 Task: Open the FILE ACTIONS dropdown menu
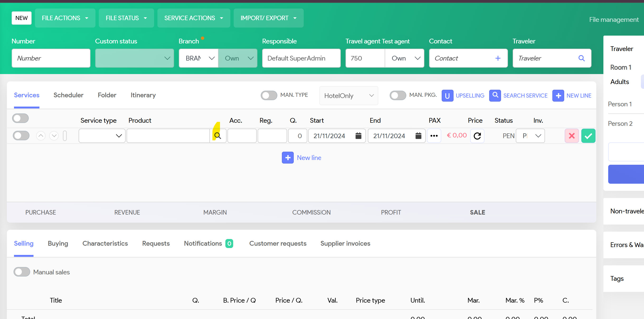[x=65, y=18]
